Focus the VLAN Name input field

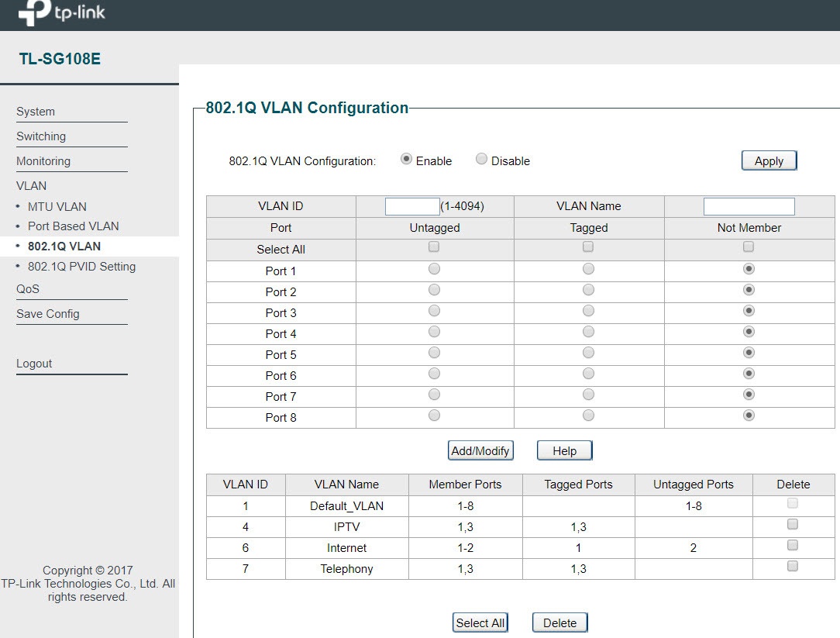click(749, 206)
